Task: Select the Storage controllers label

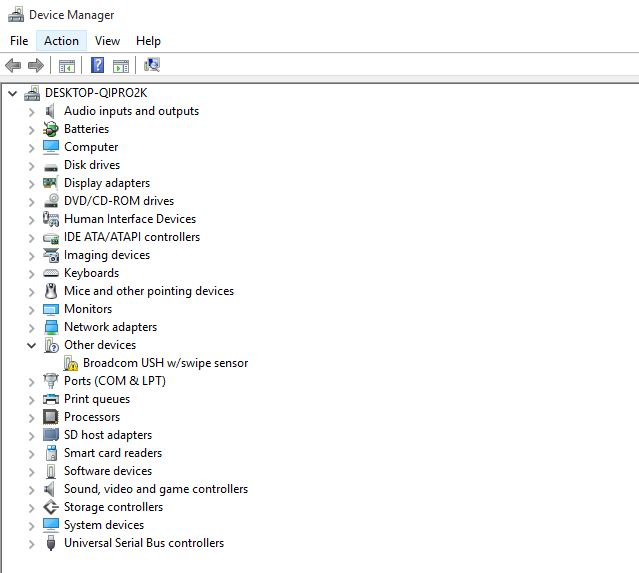Action: tap(113, 507)
